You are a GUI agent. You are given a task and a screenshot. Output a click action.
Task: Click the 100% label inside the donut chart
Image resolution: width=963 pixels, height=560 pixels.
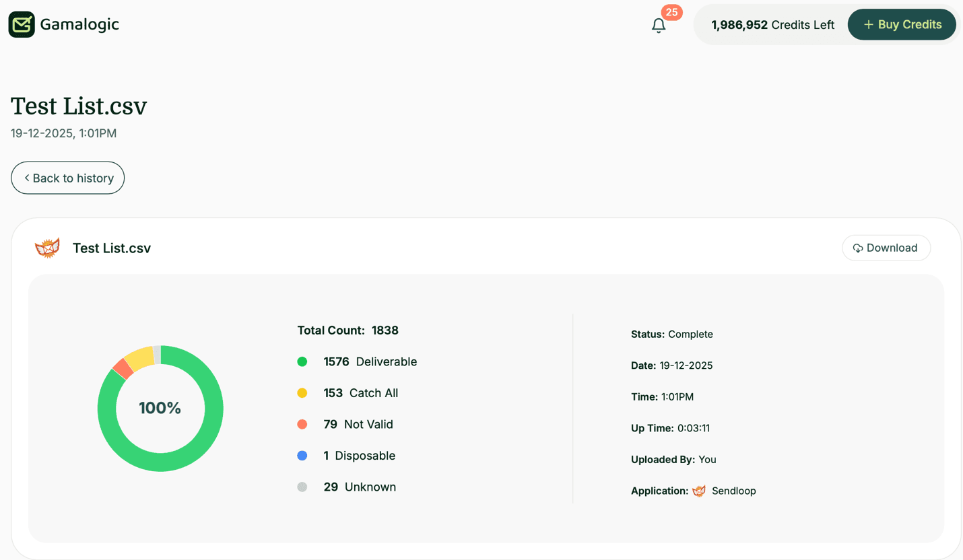[x=160, y=408]
